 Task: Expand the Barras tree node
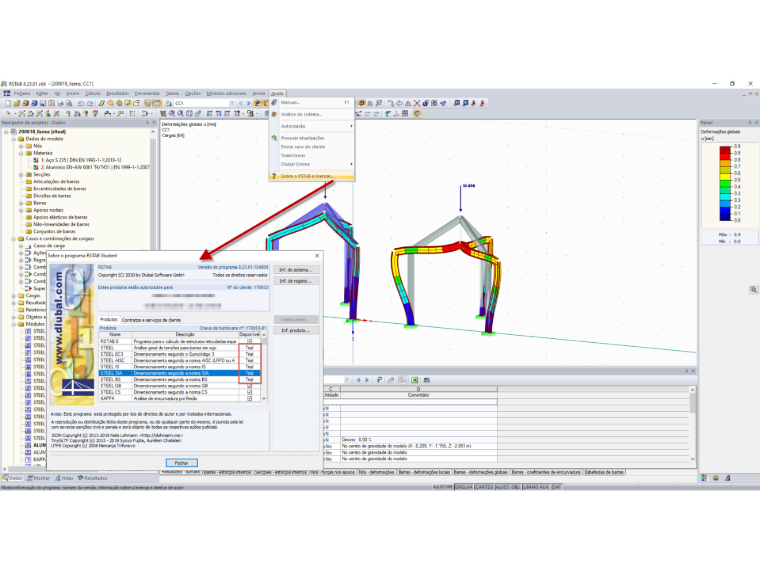pos(21,203)
